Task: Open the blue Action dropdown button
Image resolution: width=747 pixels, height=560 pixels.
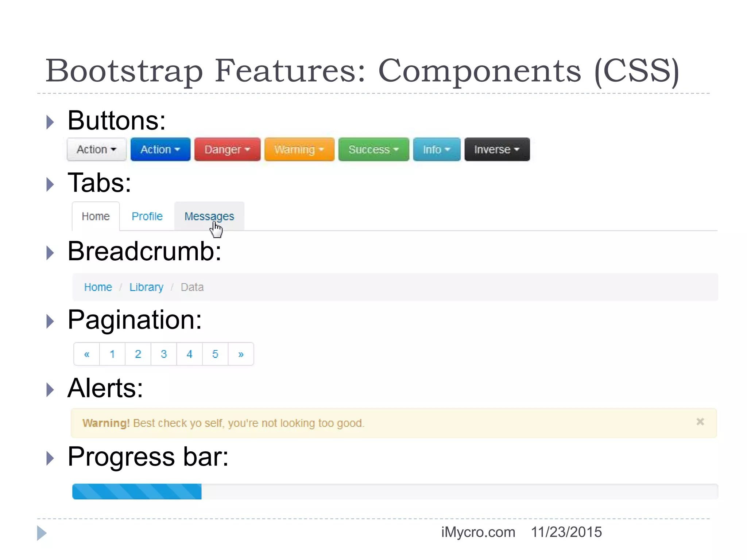Action: [160, 149]
